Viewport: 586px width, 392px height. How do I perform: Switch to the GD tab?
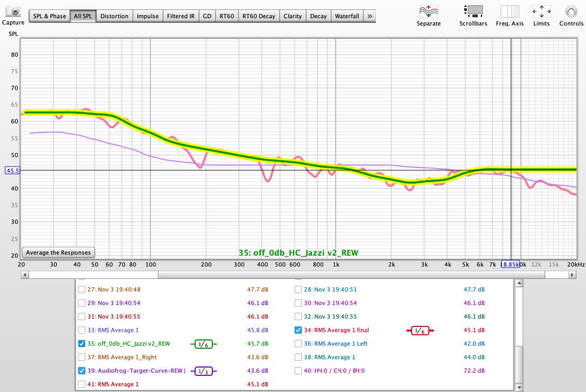[x=207, y=16]
